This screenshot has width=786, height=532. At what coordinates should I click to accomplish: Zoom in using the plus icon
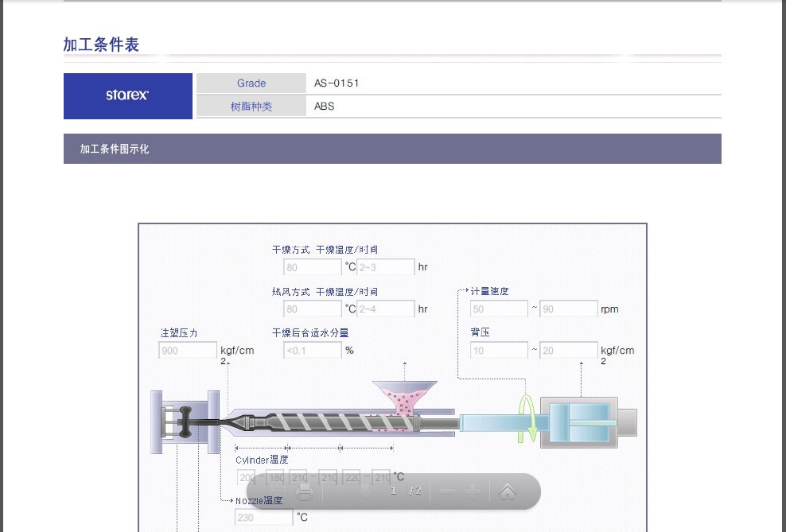pyautogui.click(x=473, y=491)
